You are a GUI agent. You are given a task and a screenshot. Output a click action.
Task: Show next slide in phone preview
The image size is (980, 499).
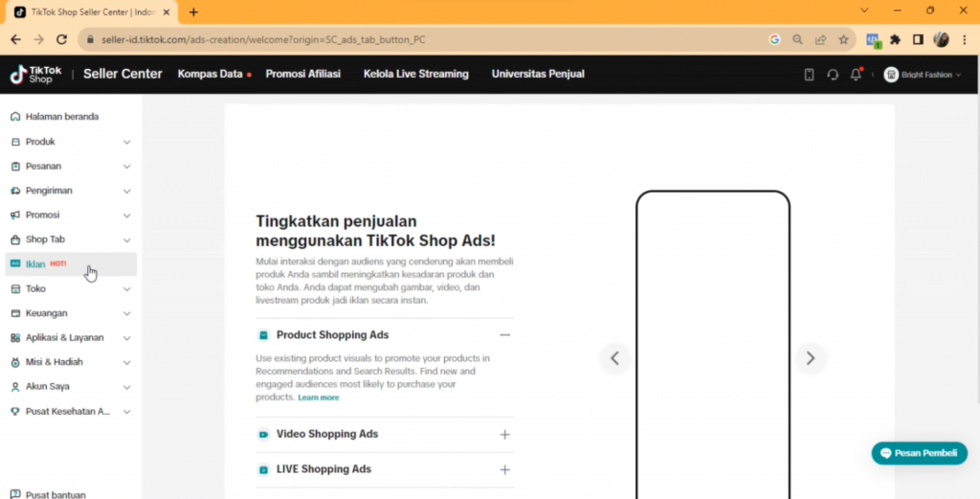(x=811, y=358)
